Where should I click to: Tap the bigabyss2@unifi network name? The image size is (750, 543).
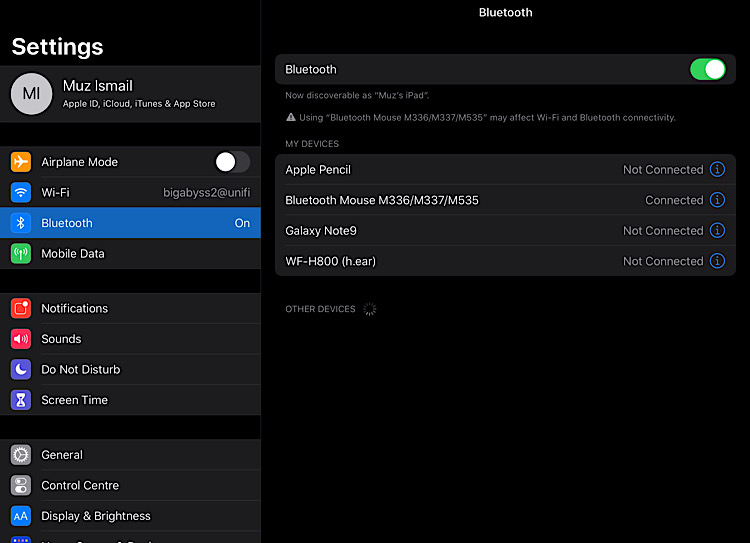click(x=207, y=193)
